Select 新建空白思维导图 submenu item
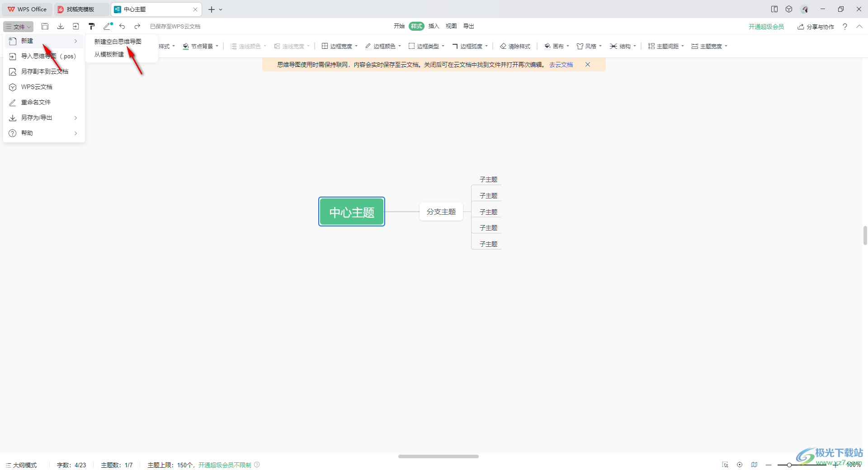The width and height of the screenshot is (868, 470). (x=118, y=42)
